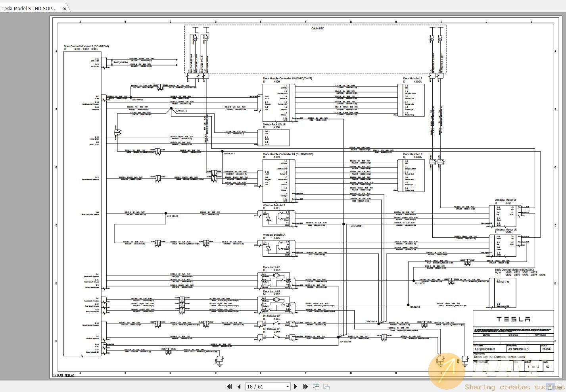Click the Z54-GDD01 splice label
Image resolution: width=566 pixels, height=392 pixels.
click(x=345, y=341)
